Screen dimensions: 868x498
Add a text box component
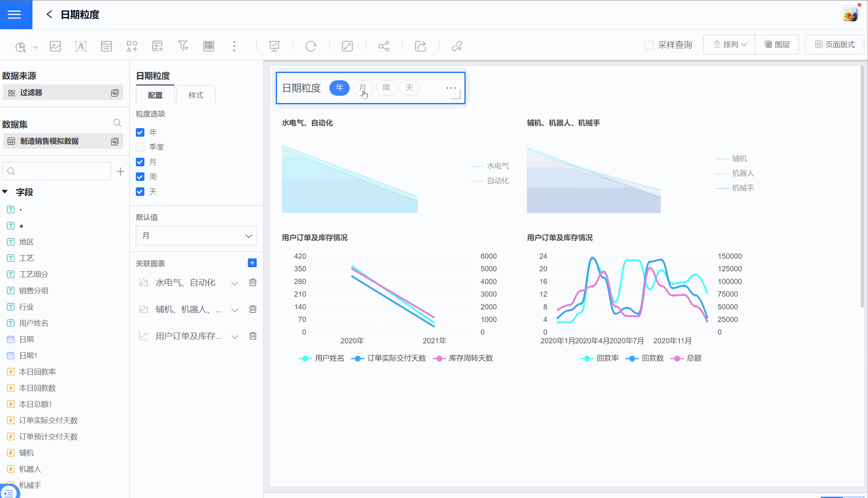tap(81, 46)
